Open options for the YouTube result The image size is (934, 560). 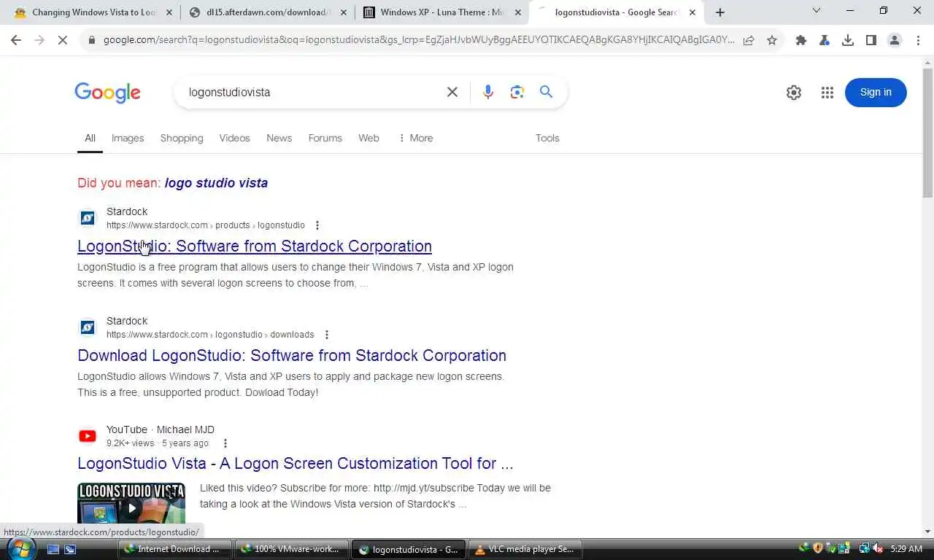225,443
